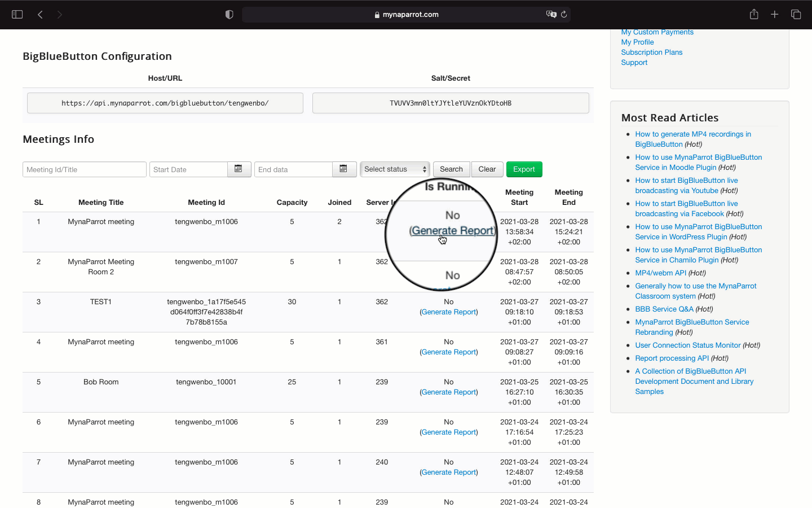Open article on broadcasting via Facebook
812x508 pixels.
[686, 209]
